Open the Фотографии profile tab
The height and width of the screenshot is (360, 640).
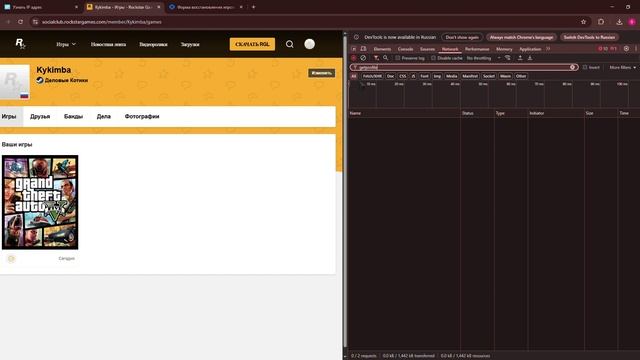pos(142,116)
